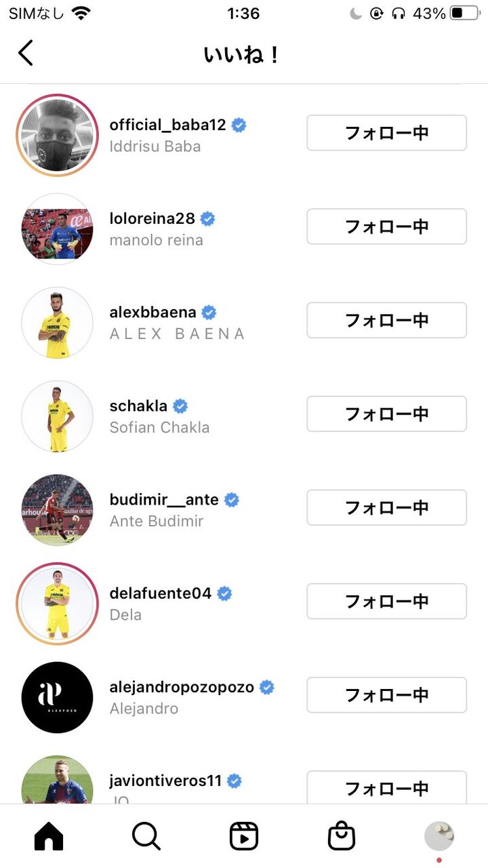
Task: View delafuente04 story profile picture
Action: [58, 604]
